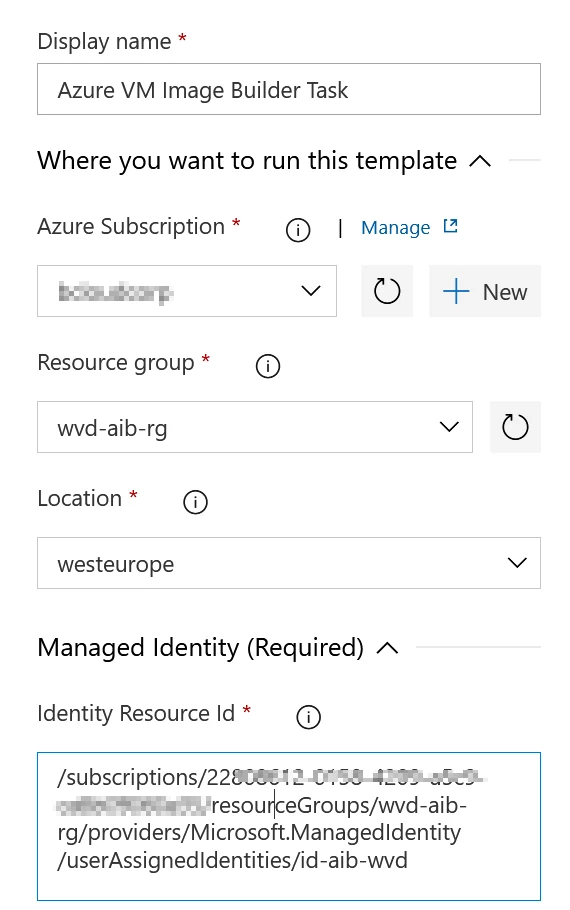Click into the Identity Resource Id text area
The image size is (570, 910).
(289, 826)
